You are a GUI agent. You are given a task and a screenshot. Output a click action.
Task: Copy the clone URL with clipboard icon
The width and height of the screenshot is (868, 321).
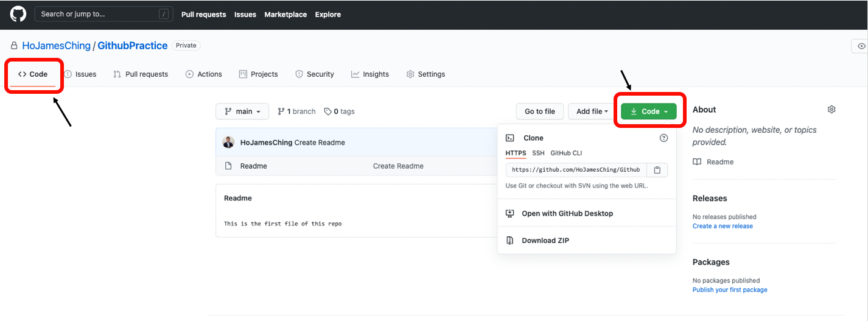(657, 170)
